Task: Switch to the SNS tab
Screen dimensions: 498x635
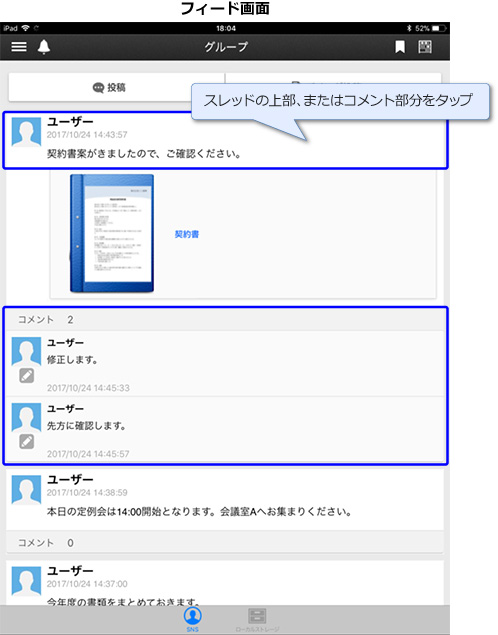Action: pos(193,619)
